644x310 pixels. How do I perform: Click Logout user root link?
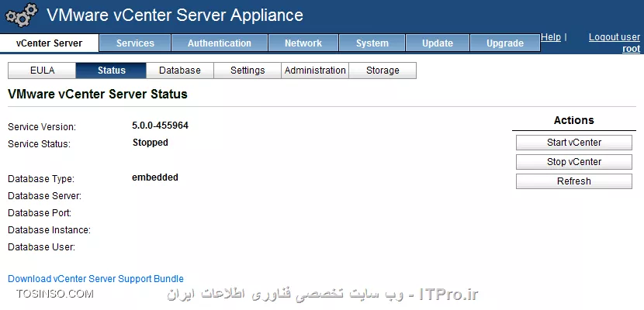point(615,43)
